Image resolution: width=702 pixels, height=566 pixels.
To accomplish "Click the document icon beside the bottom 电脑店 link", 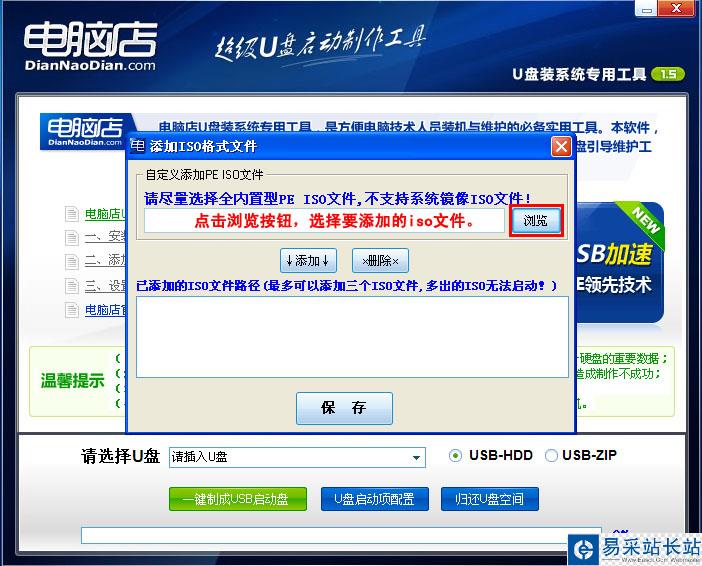I will point(72,310).
